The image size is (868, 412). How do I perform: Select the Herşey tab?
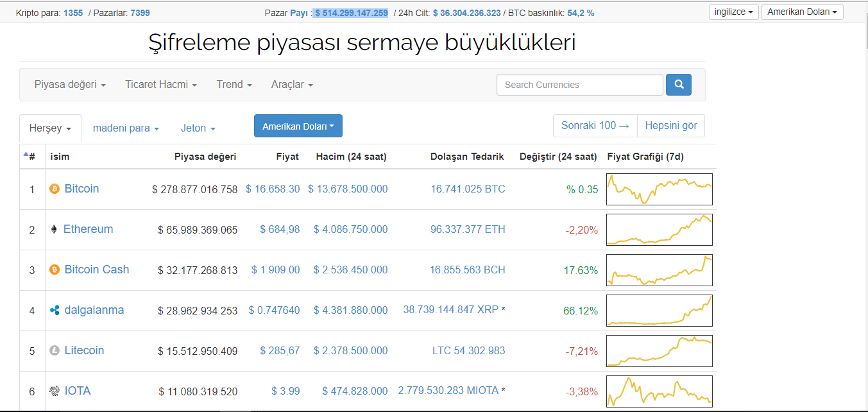[50, 128]
